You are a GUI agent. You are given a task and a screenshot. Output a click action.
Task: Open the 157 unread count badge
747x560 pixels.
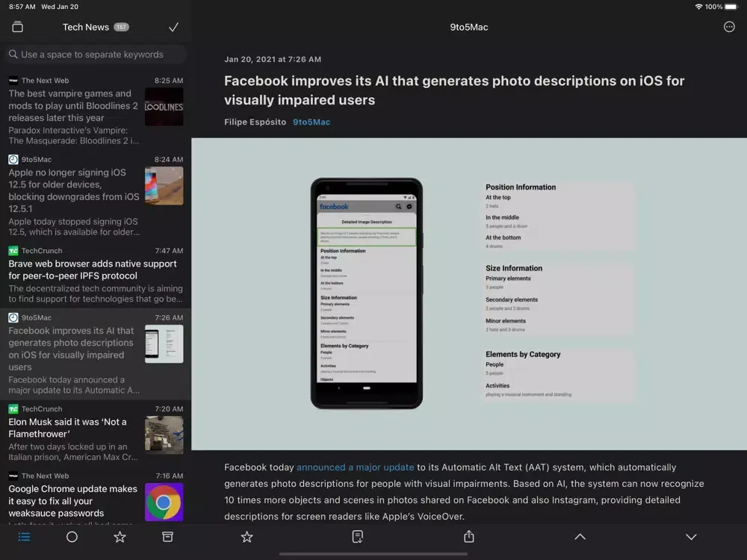[x=121, y=27]
